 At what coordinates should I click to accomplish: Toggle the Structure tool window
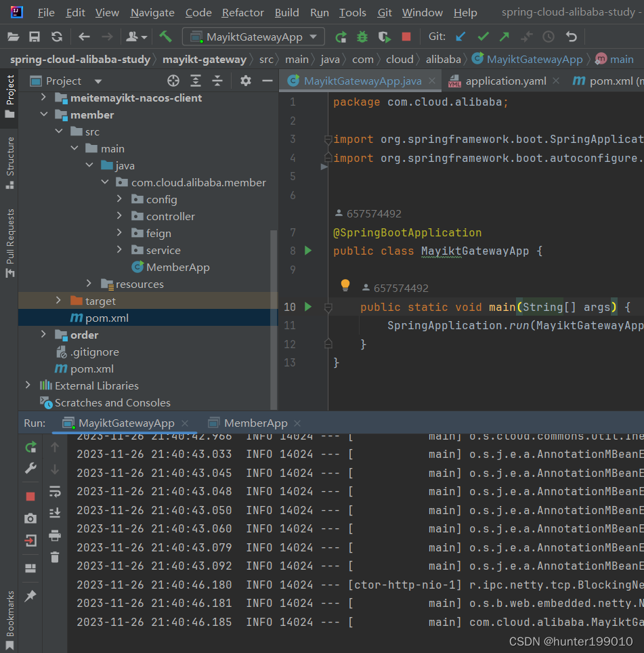[10, 163]
